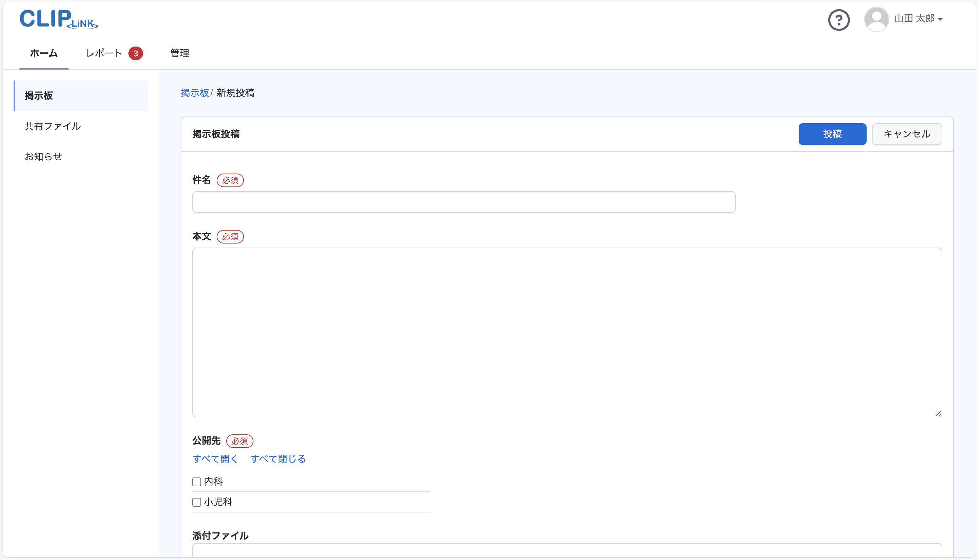The width and height of the screenshot is (978, 560).
Task: Check the 内科 checkbox
Action: tap(197, 482)
